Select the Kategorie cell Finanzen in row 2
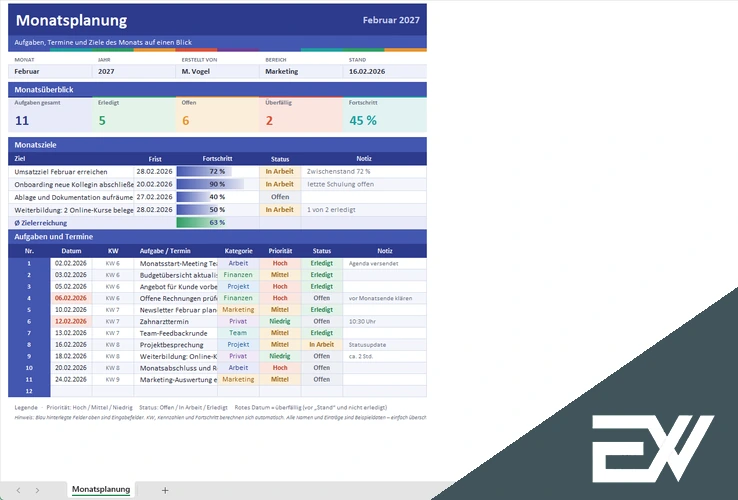The image size is (738, 500). [x=238, y=275]
